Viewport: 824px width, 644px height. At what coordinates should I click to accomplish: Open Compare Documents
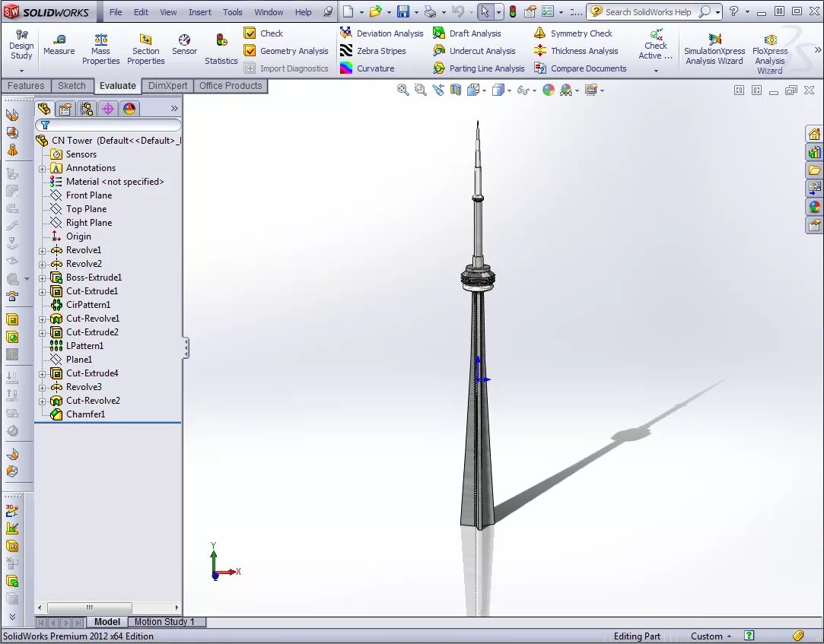pyautogui.click(x=581, y=68)
